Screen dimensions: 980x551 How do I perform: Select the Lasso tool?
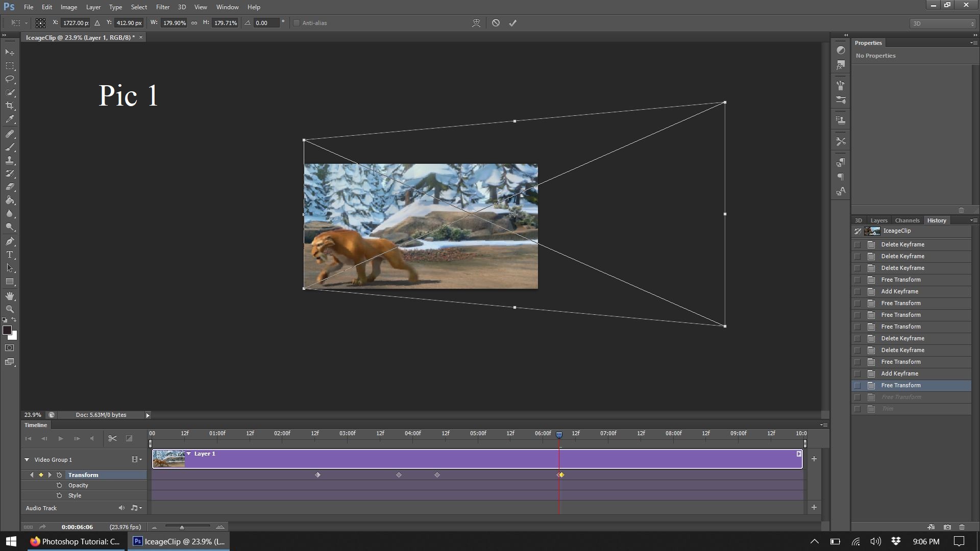click(x=9, y=79)
